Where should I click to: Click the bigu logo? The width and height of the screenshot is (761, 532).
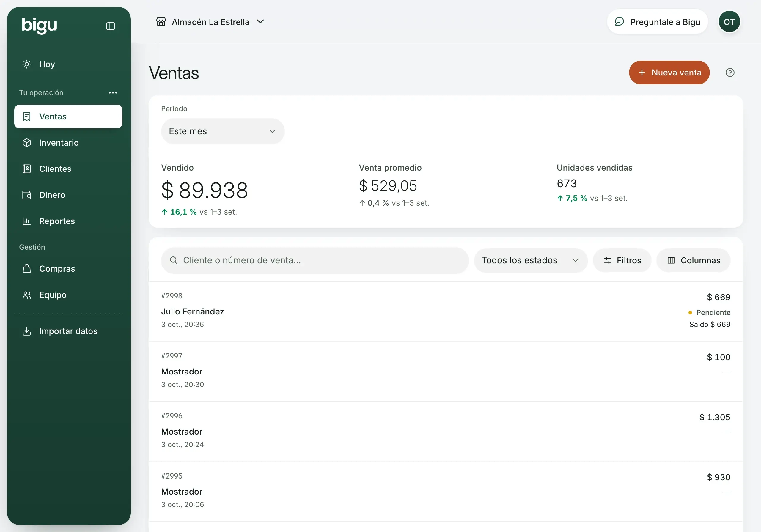point(40,25)
